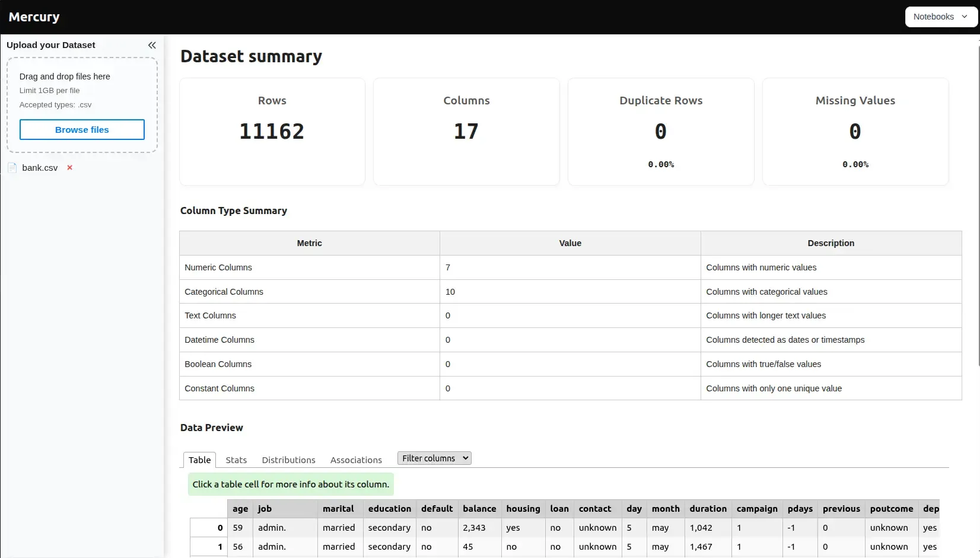Click the default column header
The image size is (980, 558).
tap(437, 509)
